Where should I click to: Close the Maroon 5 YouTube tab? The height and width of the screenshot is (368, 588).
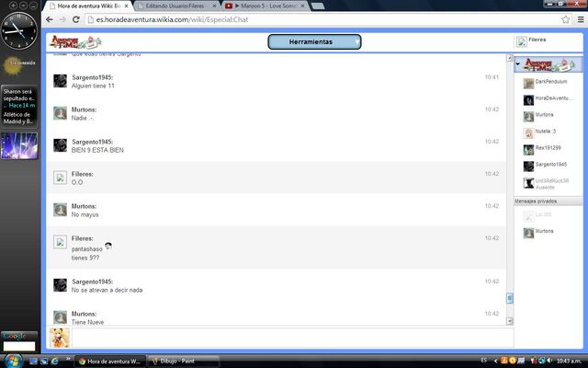tap(302, 6)
